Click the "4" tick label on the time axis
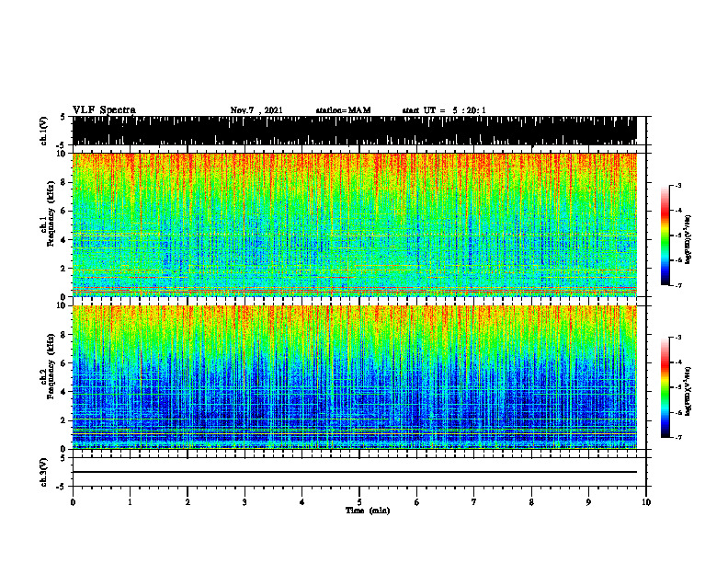This screenshot has height=563, width=728. pos(302,502)
